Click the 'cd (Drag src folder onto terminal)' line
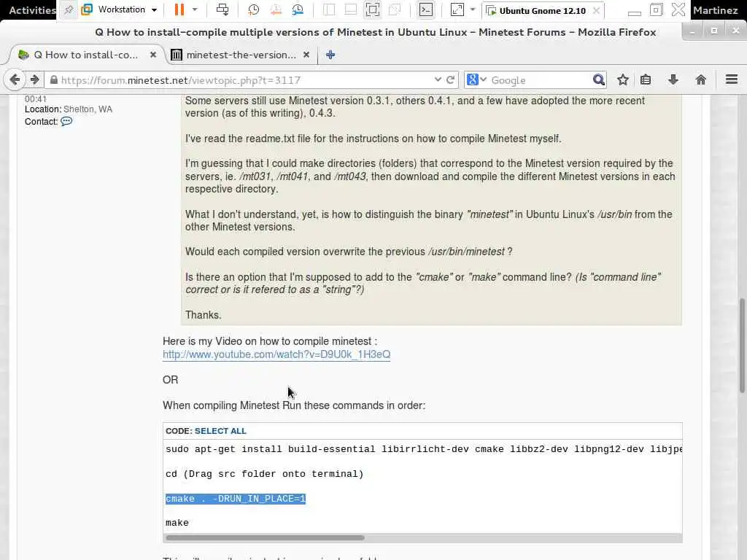This screenshot has height=560, width=747. point(264,474)
